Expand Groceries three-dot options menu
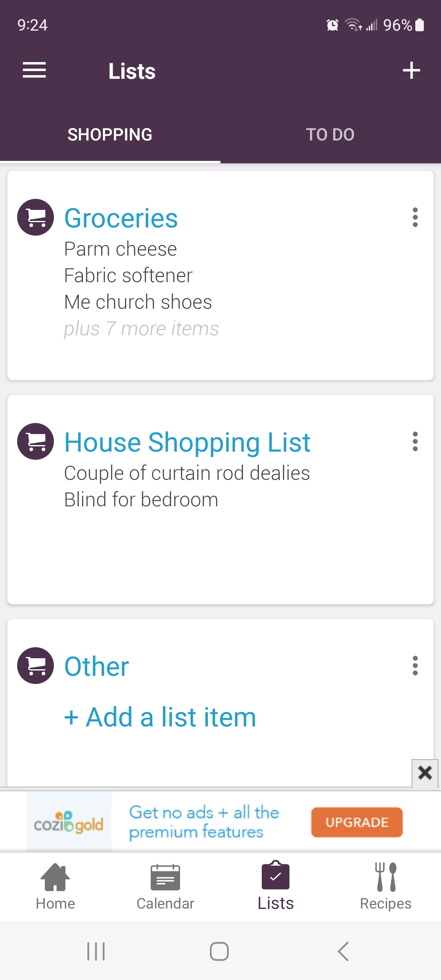This screenshot has width=441, height=980. pos(415,217)
